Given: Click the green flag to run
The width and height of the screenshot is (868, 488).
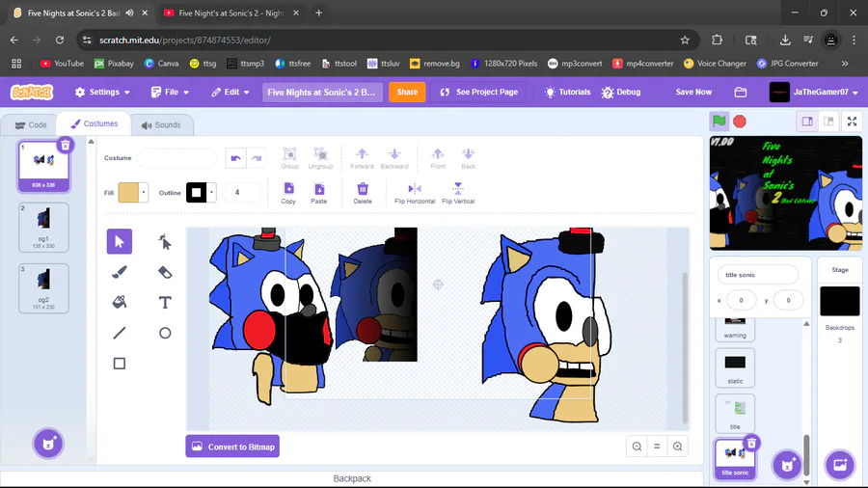Looking at the screenshot, I should pos(719,122).
